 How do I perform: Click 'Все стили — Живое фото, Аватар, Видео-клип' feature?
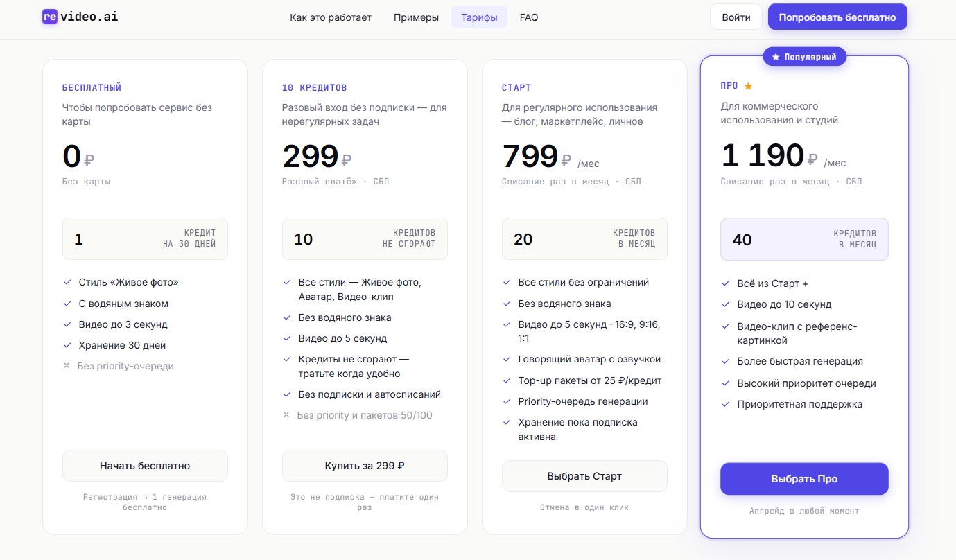[x=360, y=290]
